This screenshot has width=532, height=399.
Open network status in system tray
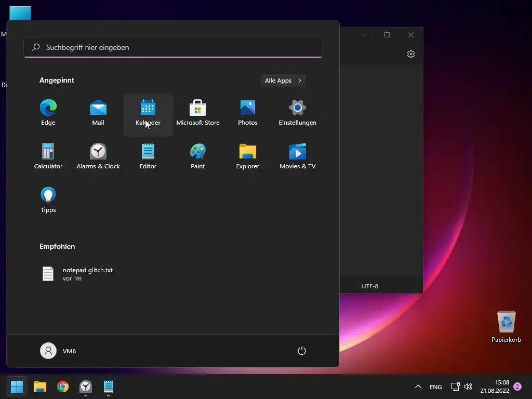tap(455, 387)
